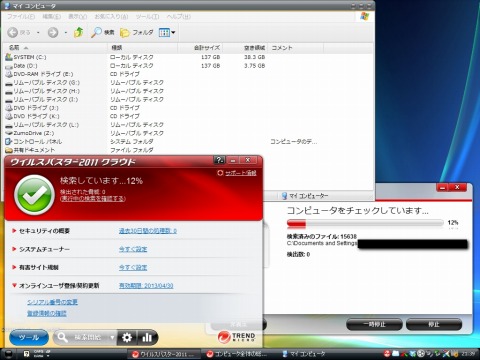The image size is (480, 360).
Task: Select リムーバブル ディスク (G:) icon
Action: click(x=9, y=83)
